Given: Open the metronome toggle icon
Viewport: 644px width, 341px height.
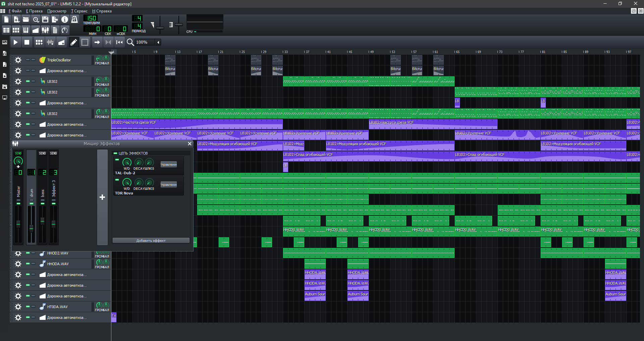Looking at the screenshot, I should tap(74, 19).
